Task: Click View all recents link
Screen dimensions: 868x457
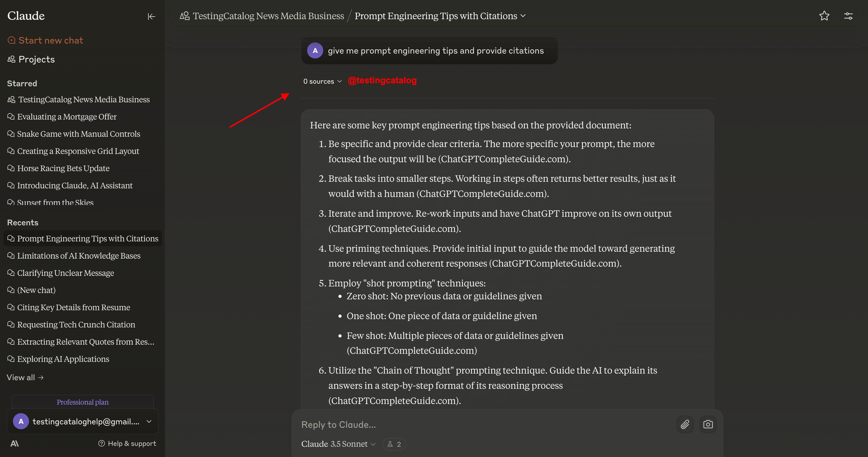Action: pyautogui.click(x=25, y=378)
